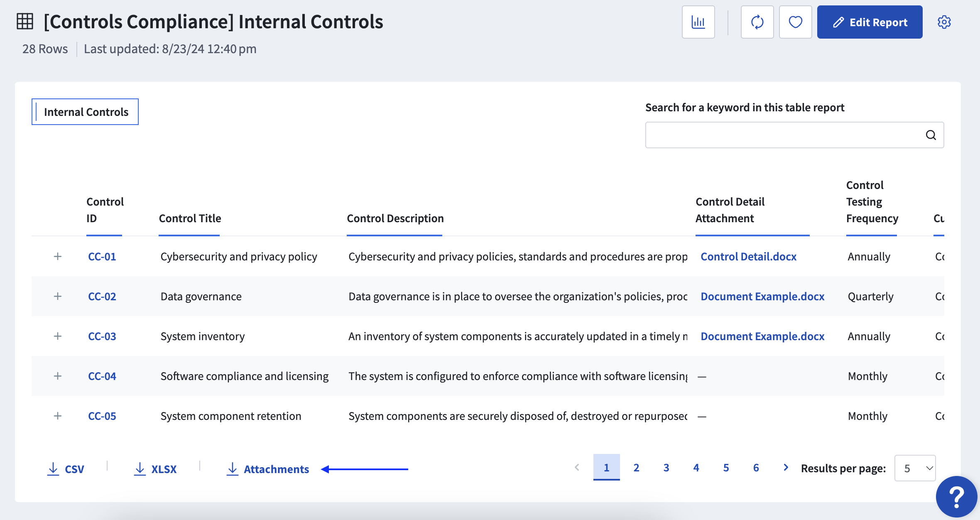Viewport: 980px width, 520px height.
Task: Go to page 4 of results
Action: pos(696,468)
